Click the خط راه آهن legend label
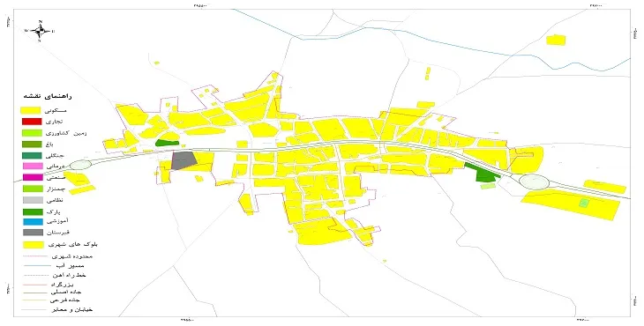The image size is (644, 326). 69,275
